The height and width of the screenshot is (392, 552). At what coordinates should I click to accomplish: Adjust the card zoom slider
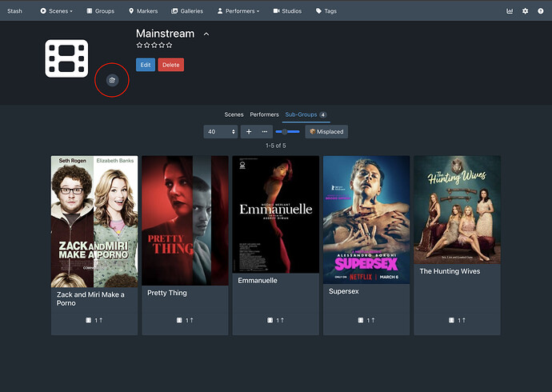(x=287, y=132)
